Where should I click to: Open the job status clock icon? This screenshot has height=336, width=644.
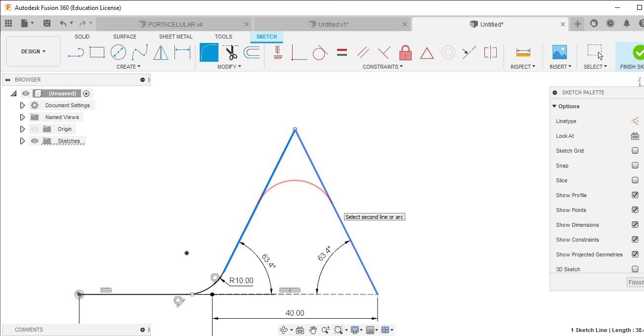[610, 24]
